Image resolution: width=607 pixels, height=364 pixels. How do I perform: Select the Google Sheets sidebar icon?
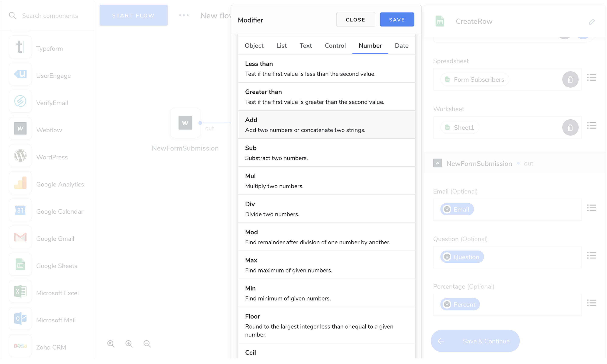(20, 265)
